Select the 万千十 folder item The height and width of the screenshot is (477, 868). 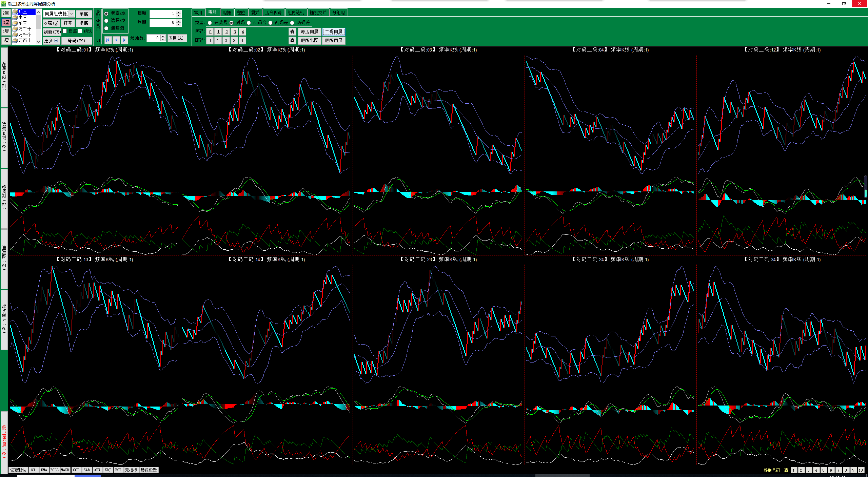pyautogui.click(x=24, y=29)
